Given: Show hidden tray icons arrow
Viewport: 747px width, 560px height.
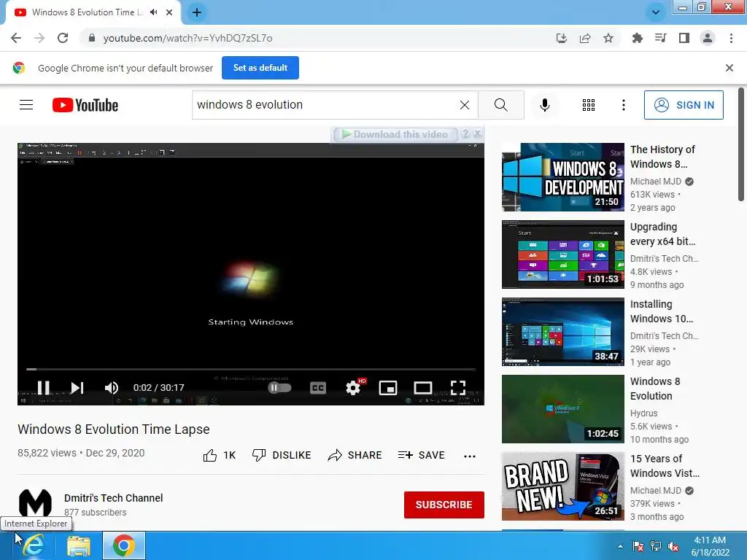Looking at the screenshot, I should click(x=620, y=546).
